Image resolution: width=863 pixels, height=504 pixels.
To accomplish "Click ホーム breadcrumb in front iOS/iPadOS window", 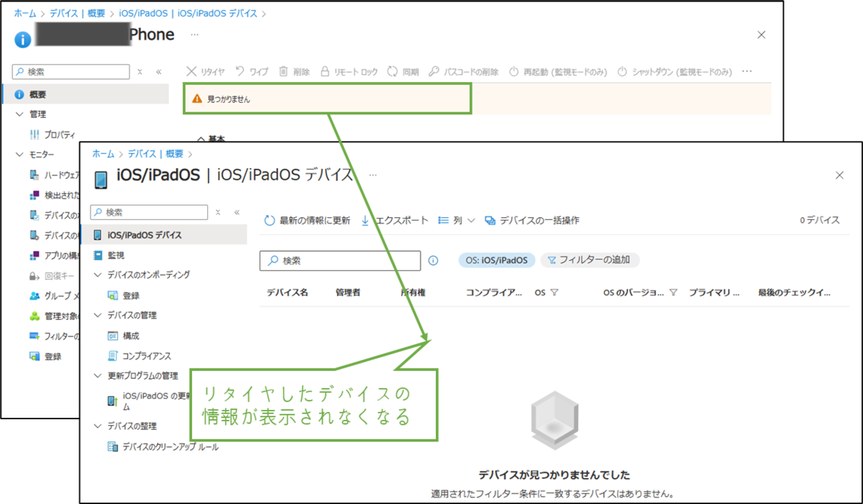I will pos(103,154).
